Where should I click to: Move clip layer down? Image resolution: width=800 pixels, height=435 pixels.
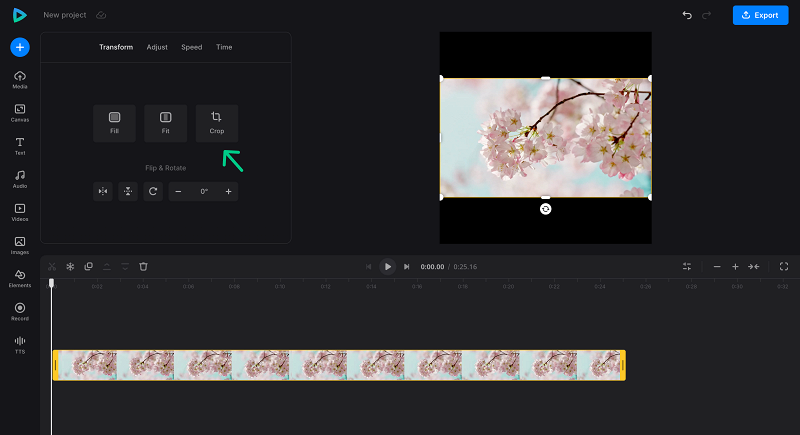[x=125, y=267]
